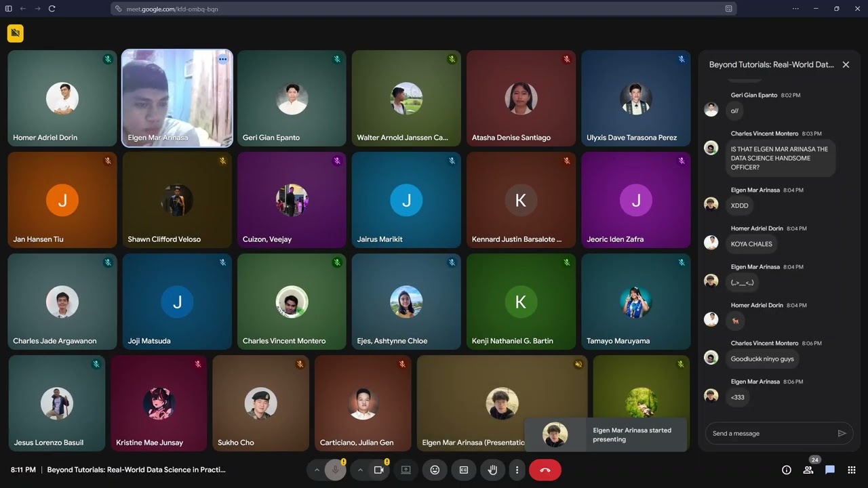Click the 'Goodluckk ninyo guys' chat message
Screen dimensions: 868x488
pyautogui.click(x=762, y=359)
